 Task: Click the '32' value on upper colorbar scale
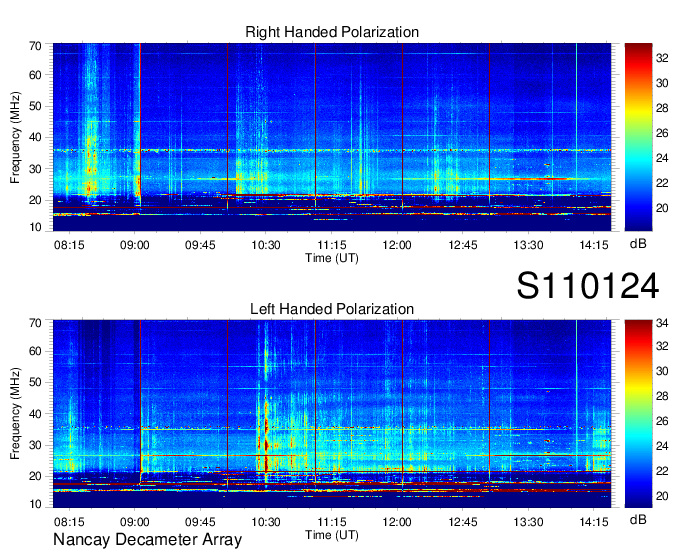coord(662,58)
